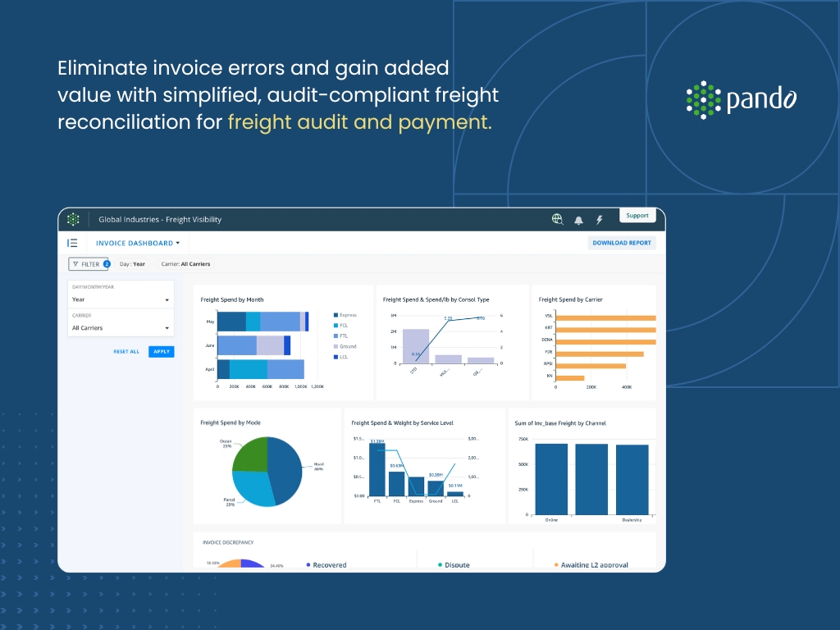Click the FTL bar in Service Level chart
840x630 pixels.
coord(377,470)
